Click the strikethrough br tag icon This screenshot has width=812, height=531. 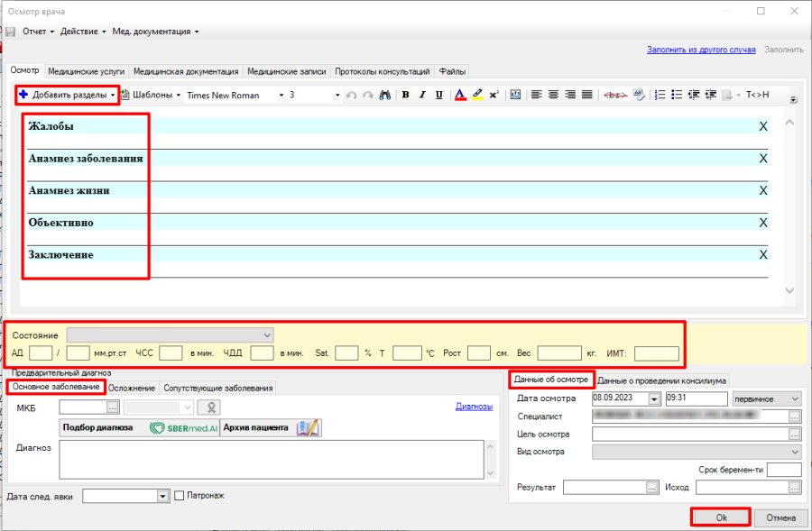[615, 96]
